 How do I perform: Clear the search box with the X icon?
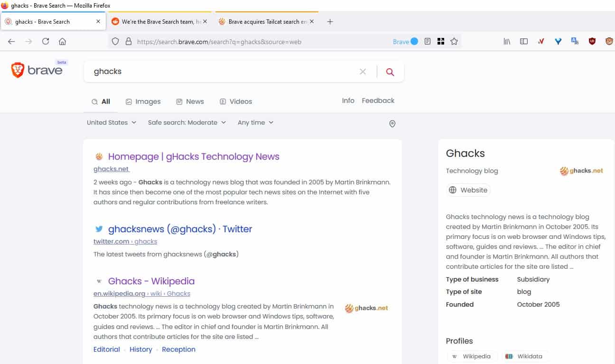pos(363,72)
